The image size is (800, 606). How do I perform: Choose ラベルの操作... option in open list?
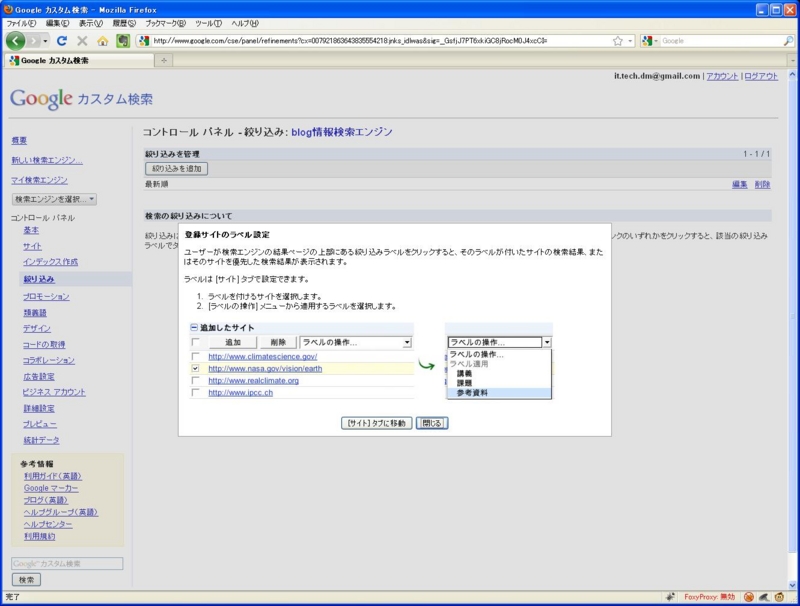(477, 354)
